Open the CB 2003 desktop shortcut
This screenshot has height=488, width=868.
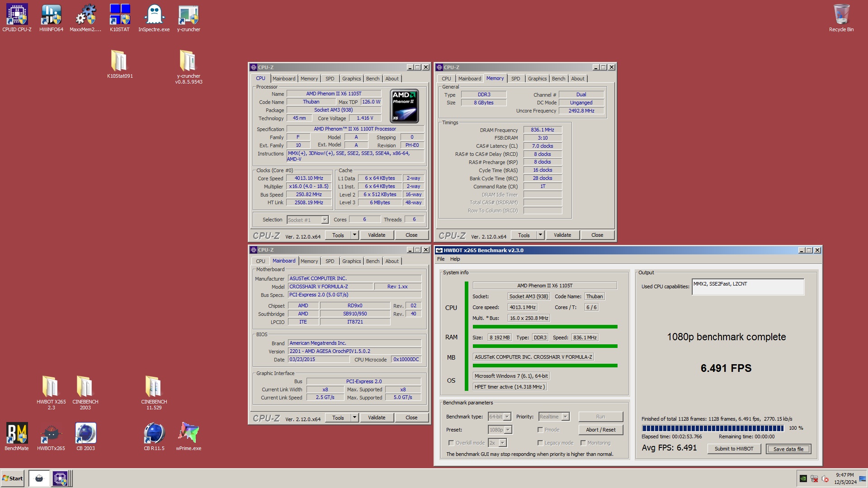click(85, 436)
